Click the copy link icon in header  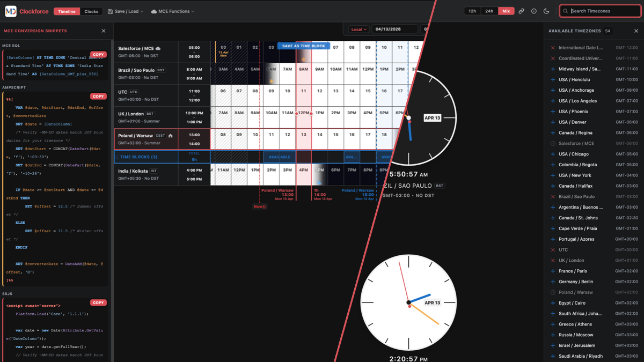521,11
